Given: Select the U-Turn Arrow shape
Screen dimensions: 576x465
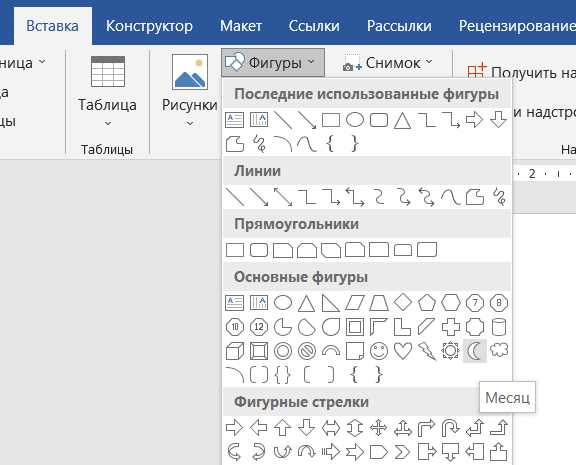Looking at the screenshot, I should pos(451,428).
